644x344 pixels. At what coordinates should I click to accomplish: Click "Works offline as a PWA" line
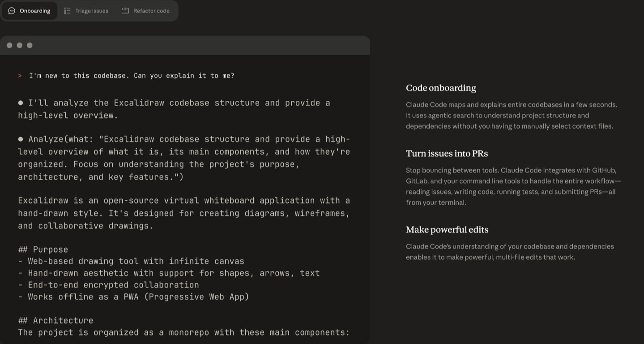click(133, 297)
